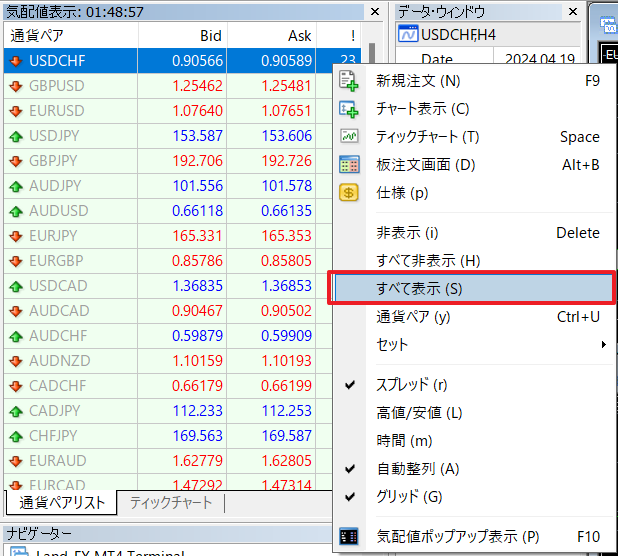This screenshot has height=556, width=618.
Task: Click the Market Watch vertical scrollbar
Action: point(372,53)
